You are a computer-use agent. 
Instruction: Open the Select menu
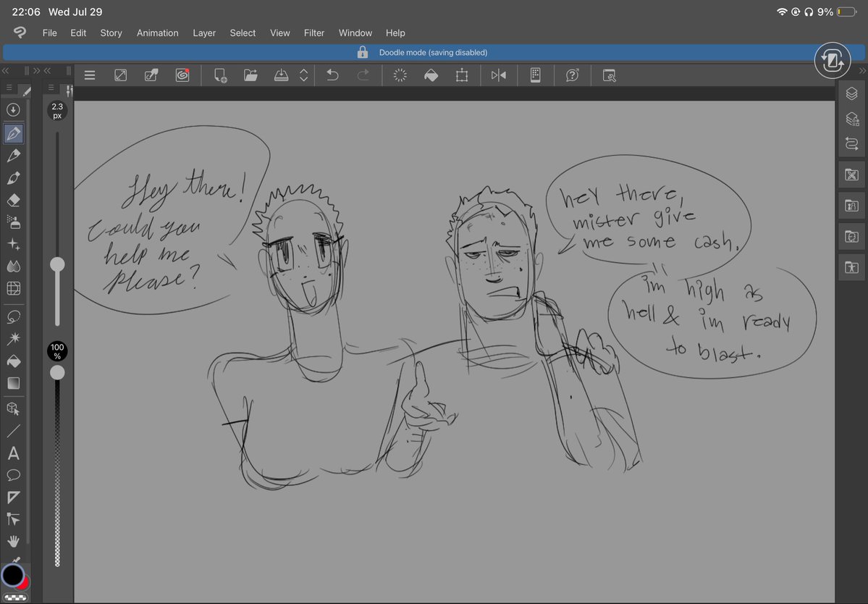[243, 33]
